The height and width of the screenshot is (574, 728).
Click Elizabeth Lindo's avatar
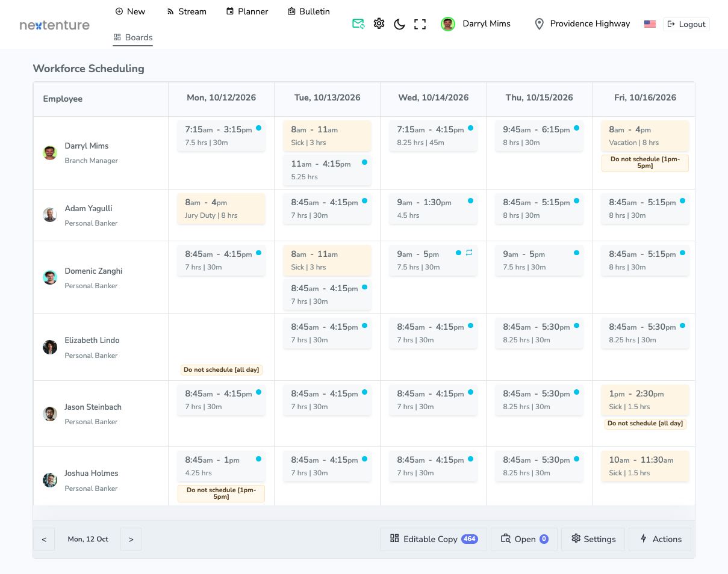(x=50, y=347)
